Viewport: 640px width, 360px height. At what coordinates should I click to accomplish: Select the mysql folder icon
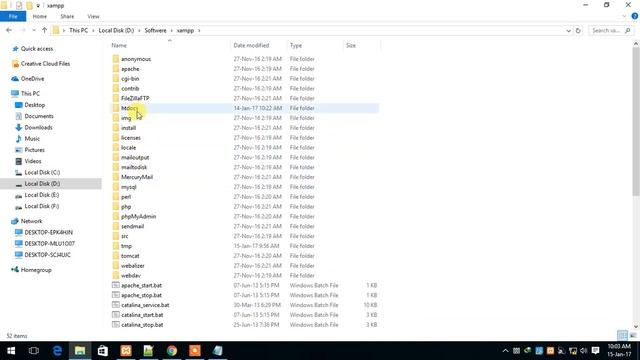116,187
